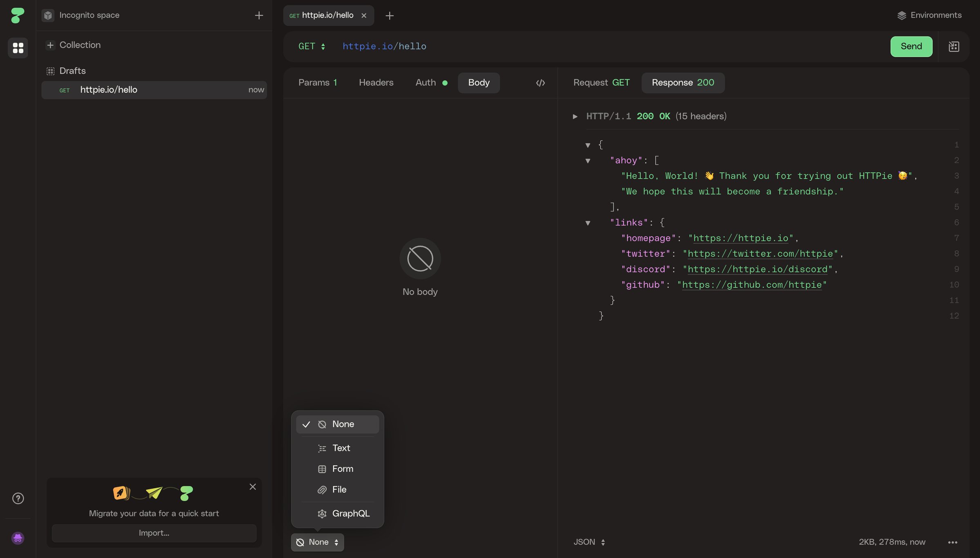Send the request
Screen dimensions: 980x558
(911, 47)
